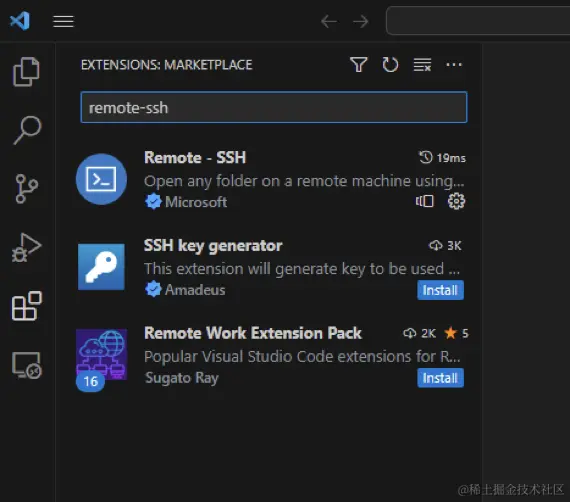The width and height of the screenshot is (570, 502).
Task: Open the Search view in activity bar
Action: pos(27,130)
